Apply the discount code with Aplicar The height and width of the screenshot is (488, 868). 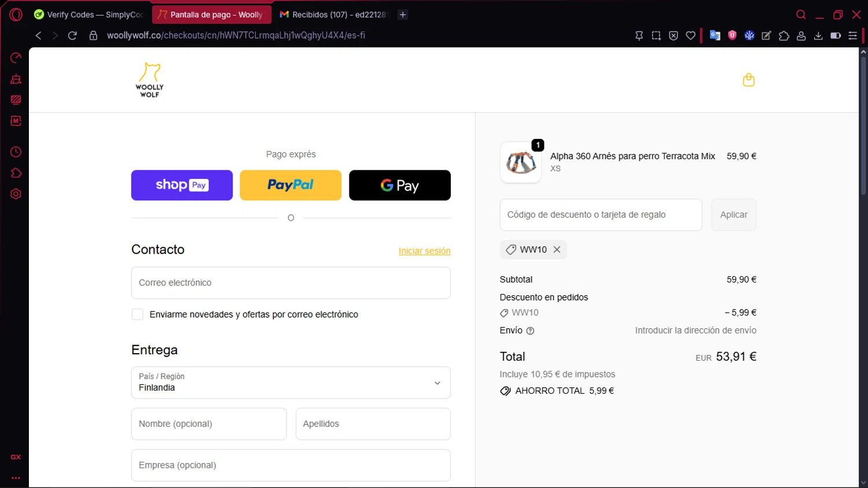pos(734,215)
